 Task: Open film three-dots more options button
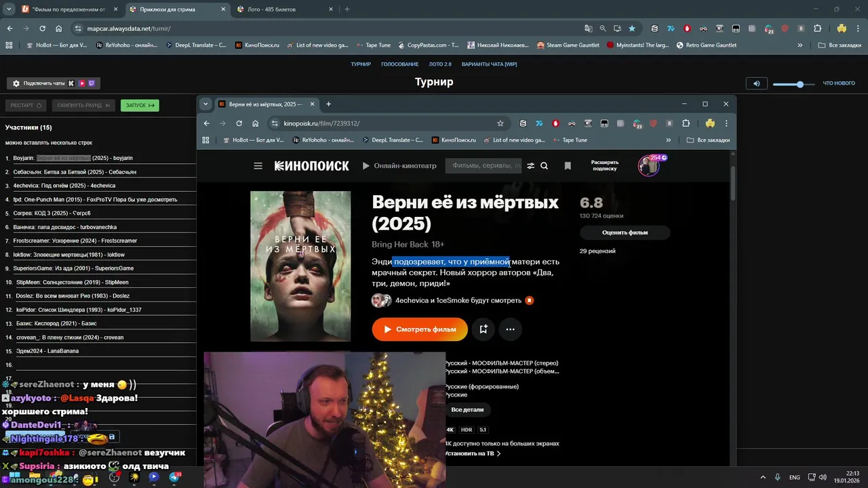[x=510, y=329]
